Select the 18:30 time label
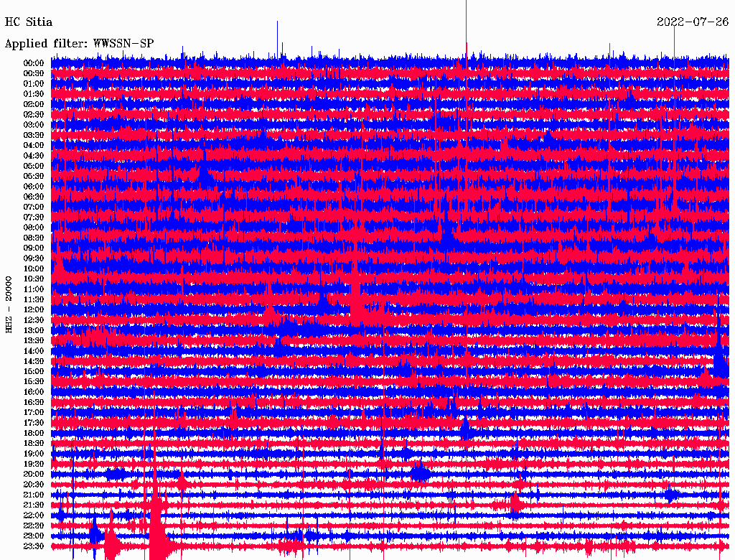The height and width of the screenshot is (560, 735). pos(34,443)
